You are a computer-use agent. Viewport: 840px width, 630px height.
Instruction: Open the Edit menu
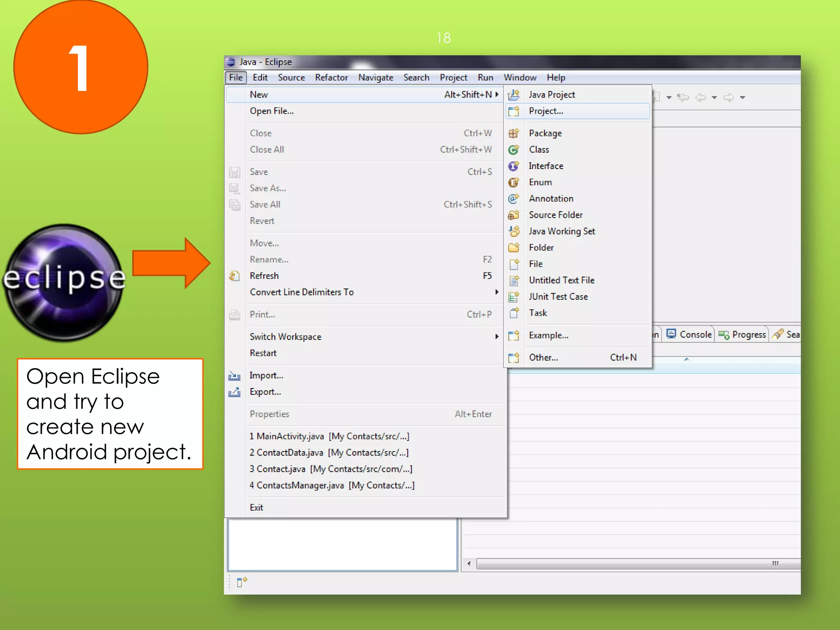pos(260,78)
